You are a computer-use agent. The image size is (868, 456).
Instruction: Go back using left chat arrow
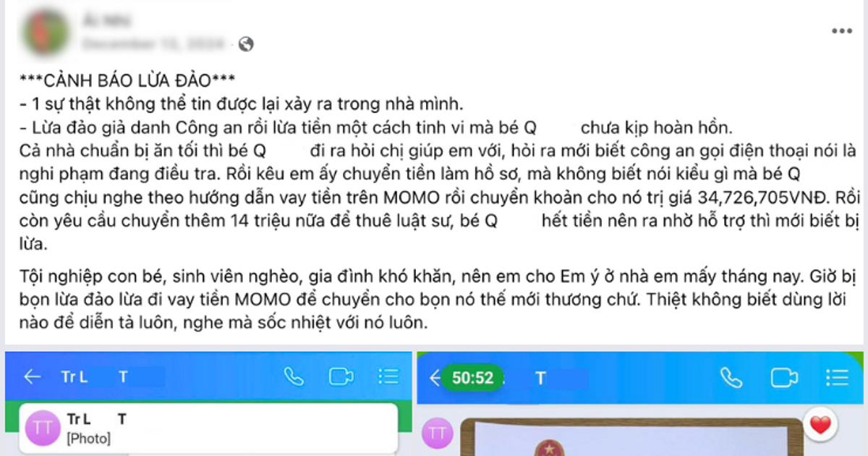click(x=32, y=376)
